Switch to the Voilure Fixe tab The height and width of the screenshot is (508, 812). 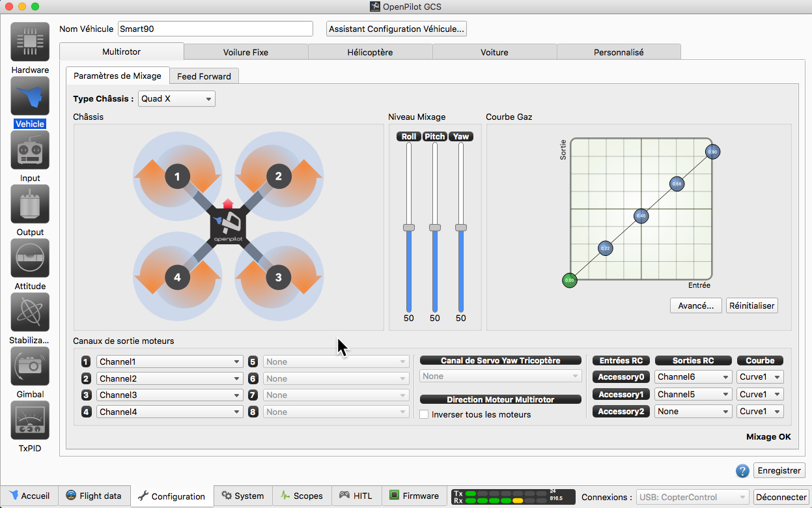[x=245, y=52]
